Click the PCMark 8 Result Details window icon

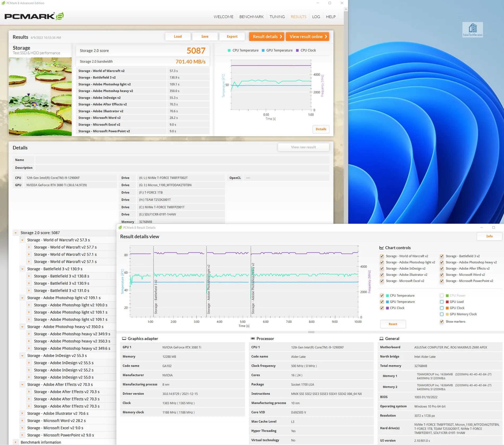tap(120, 228)
